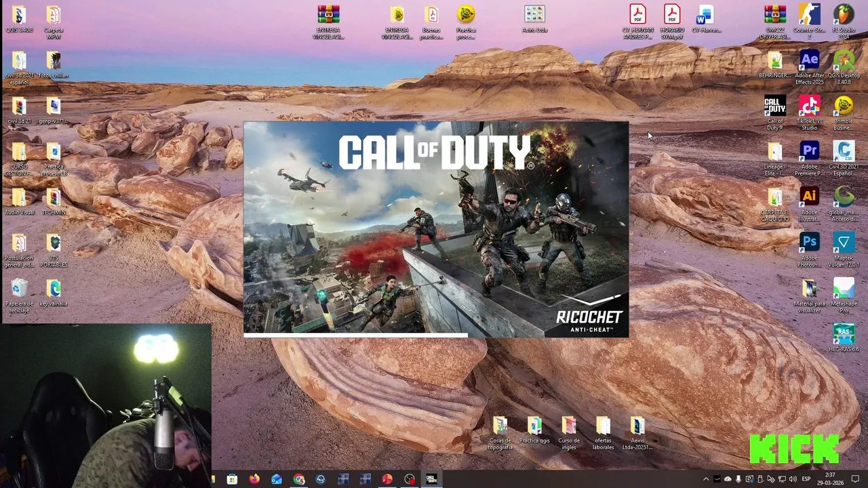Open the Cosas de topografía folder
The image size is (868, 488).
pyautogui.click(x=500, y=433)
